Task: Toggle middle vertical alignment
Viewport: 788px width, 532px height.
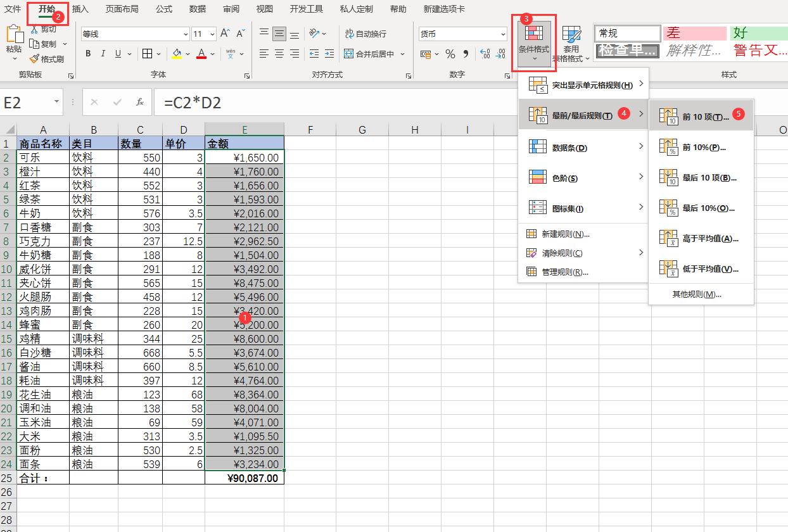Action: point(279,34)
